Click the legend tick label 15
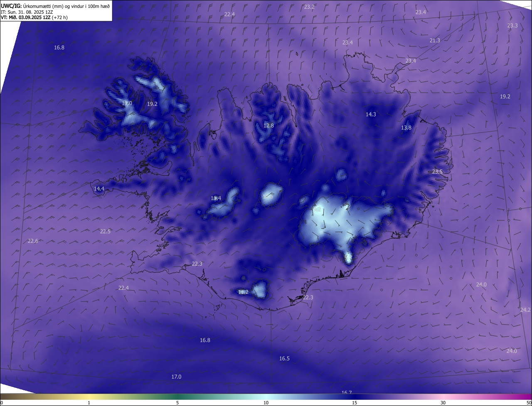Screen dimensions: 532x406 pos(355,403)
